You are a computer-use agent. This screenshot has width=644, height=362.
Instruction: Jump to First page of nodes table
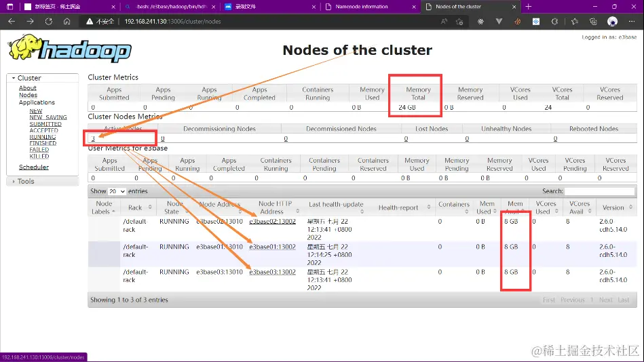tap(549, 300)
